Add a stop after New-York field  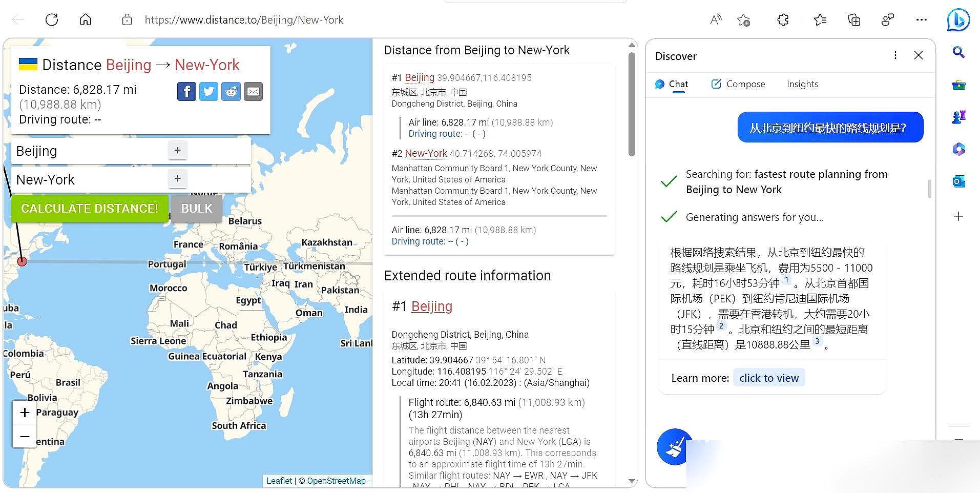(x=178, y=179)
